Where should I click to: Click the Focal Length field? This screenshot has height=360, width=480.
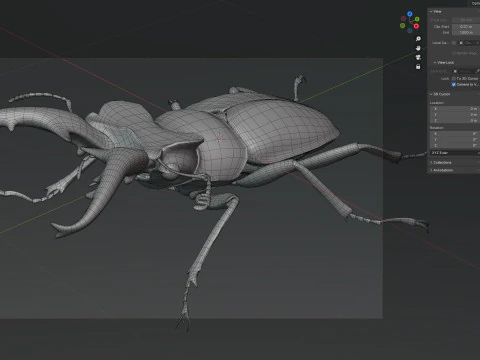pyautogui.click(x=466, y=20)
